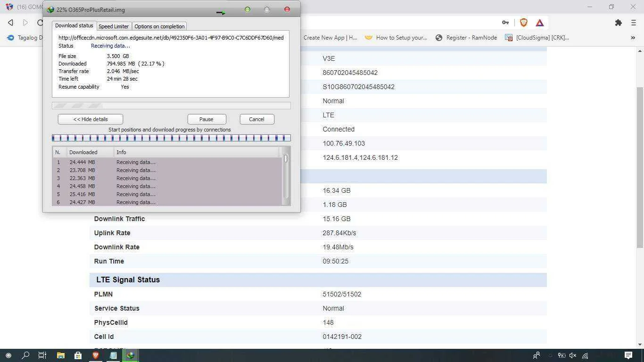The height and width of the screenshot is (362, 644).
Task: Click the Cell Id value 0142191-002
Action: click(x=342, y=337)
